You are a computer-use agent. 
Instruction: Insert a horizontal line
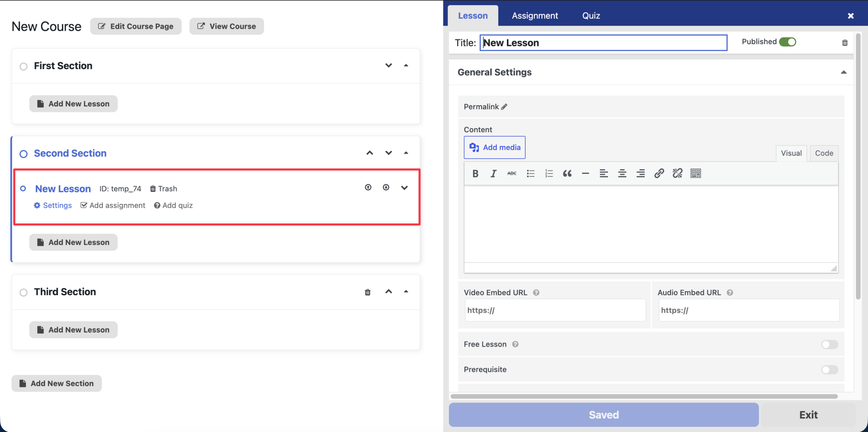(x=585, y=173)
